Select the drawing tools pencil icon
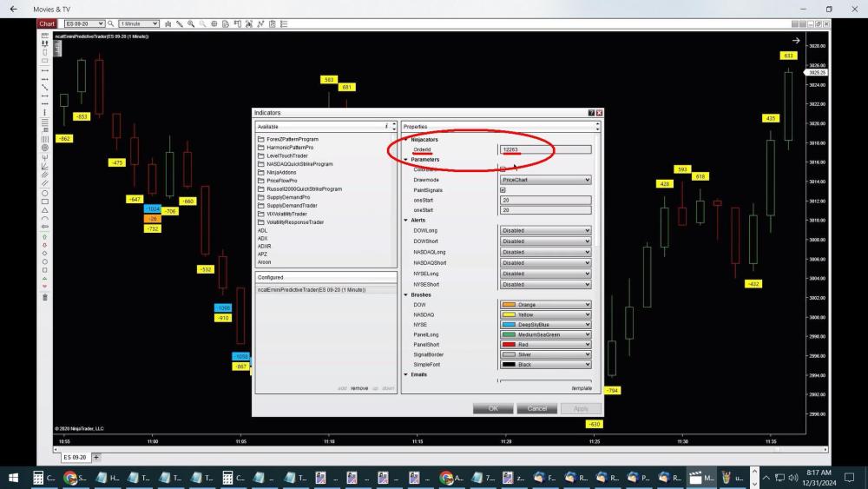This screenshot has width=868, height=489. tap(179, 23)
